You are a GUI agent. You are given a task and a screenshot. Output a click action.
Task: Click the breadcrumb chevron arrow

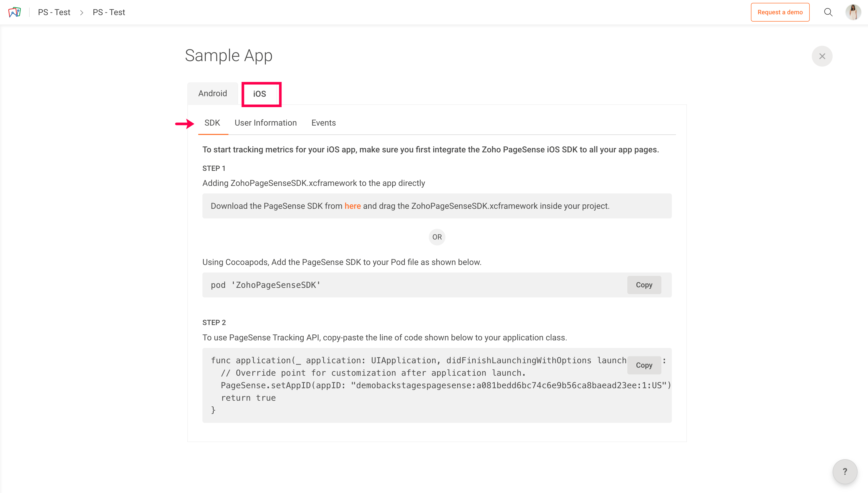pyautogui.click(x=82, y=12)
